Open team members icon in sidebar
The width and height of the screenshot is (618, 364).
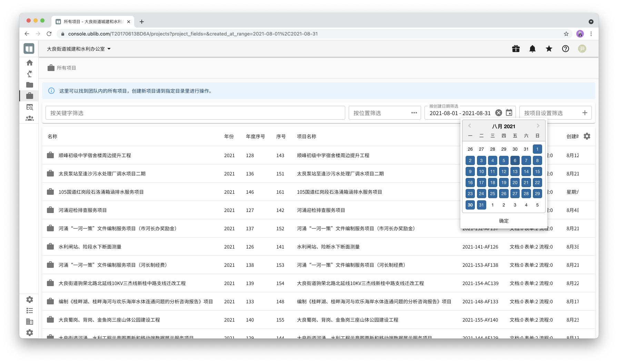point(30,118)
